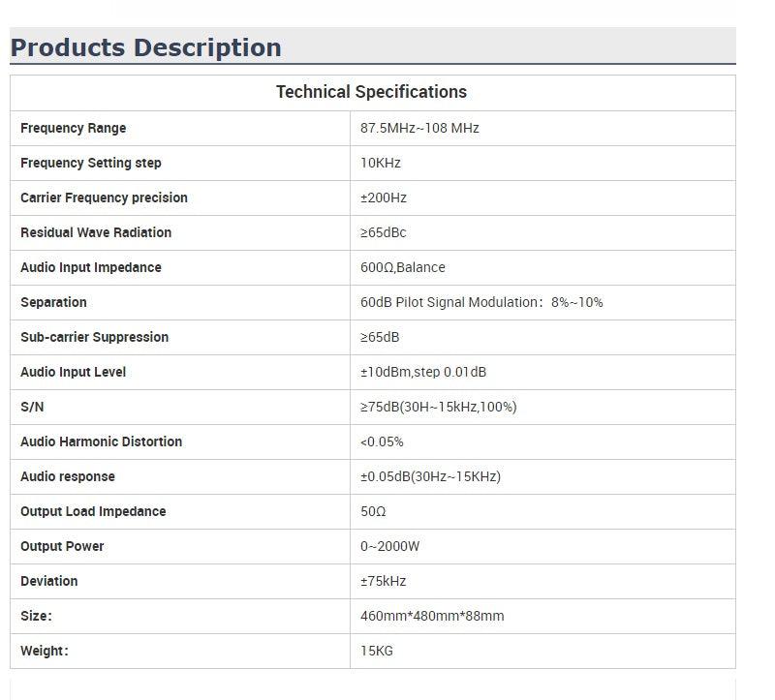The width and height of the screenshot is (775, 700).
Task: Select the Output Power label
Action: [x=62, y=546]
